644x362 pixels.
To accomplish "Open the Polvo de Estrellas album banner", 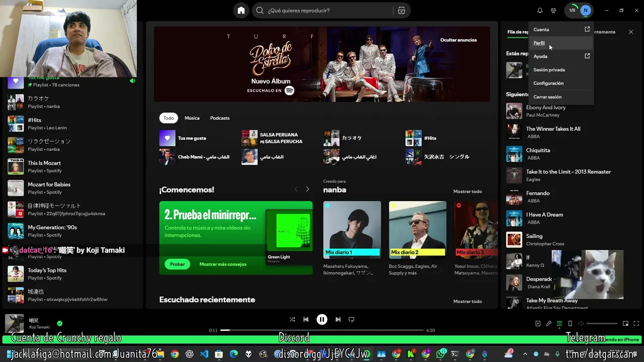I will point(322,64).
